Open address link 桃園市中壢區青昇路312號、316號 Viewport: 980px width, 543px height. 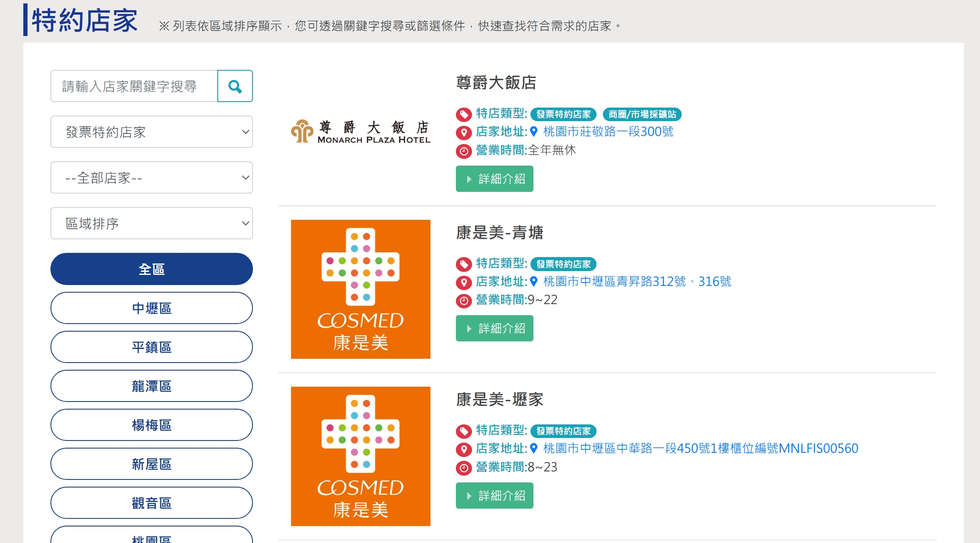637,282
